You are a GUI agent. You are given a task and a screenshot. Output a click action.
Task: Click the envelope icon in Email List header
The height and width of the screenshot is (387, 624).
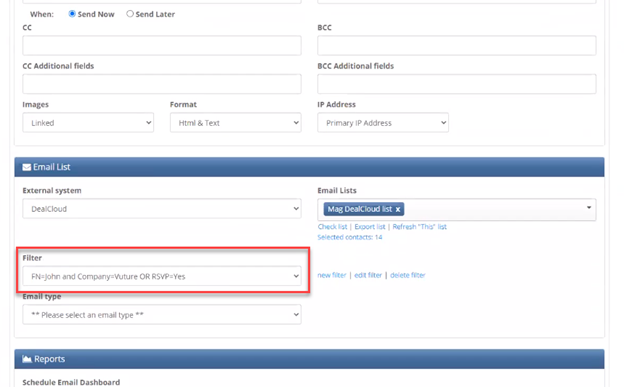click(27, 167)
